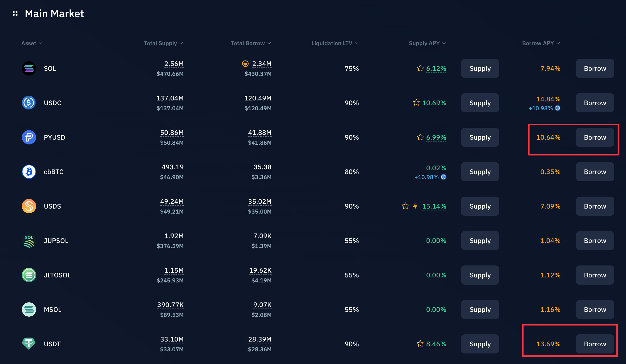Sort by Total Borrow column
Screen dimensions: 626x364
pyautogui.click(x=251, y=43)
